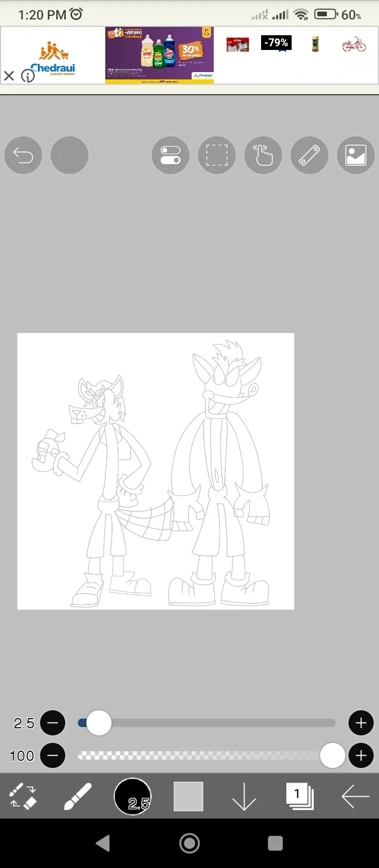Decrease brush thickness with minus button
This screenshot has width=379, height=868.
click(x=53, y=723)
